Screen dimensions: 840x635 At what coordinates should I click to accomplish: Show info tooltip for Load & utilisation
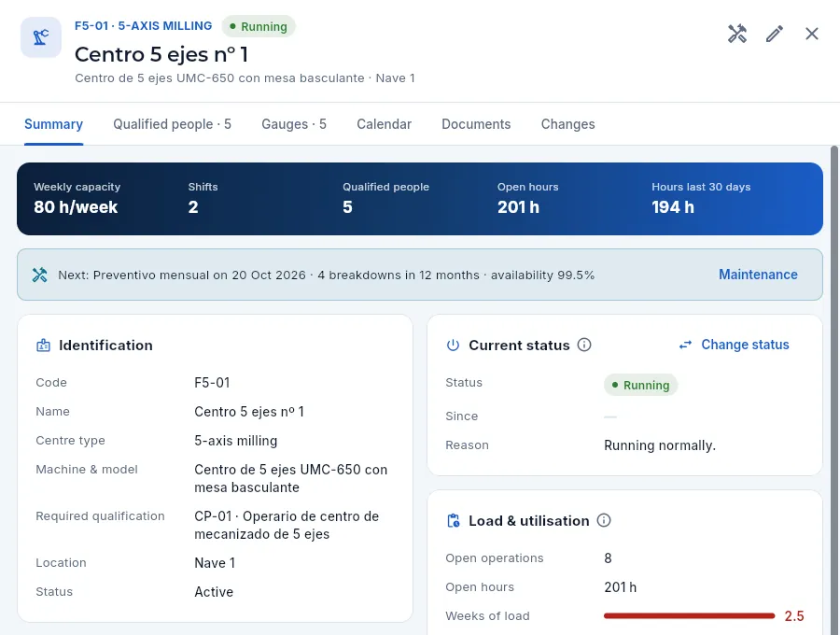(604, 520)
